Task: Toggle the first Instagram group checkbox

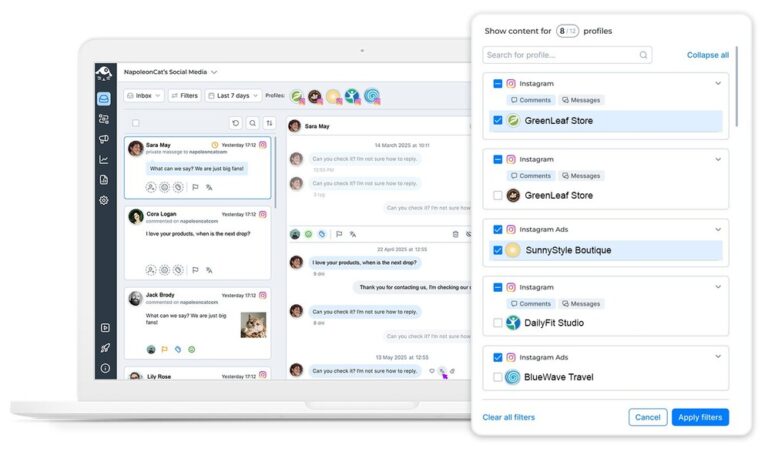Action: click(498, 84)
